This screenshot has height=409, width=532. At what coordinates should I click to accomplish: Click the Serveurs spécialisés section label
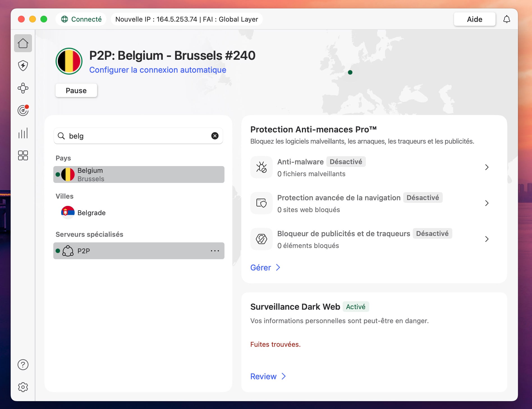(90, 234)
